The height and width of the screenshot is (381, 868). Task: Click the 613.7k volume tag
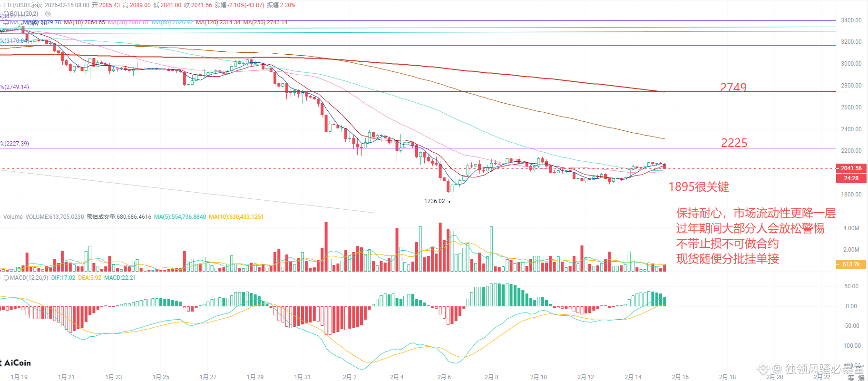851,264
